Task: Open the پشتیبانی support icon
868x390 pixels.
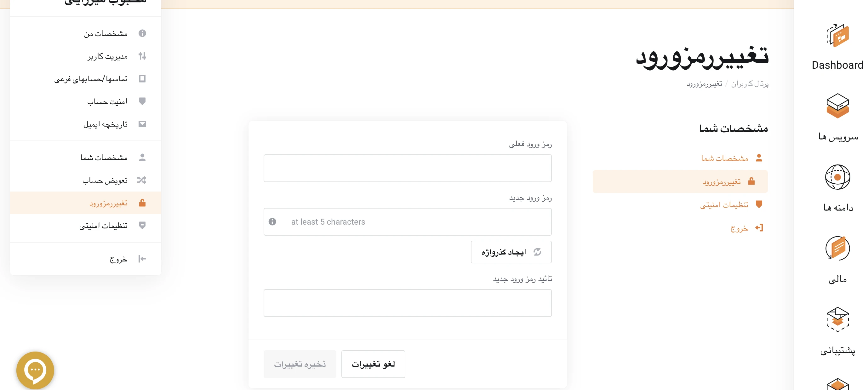Action: coord(837,319)
